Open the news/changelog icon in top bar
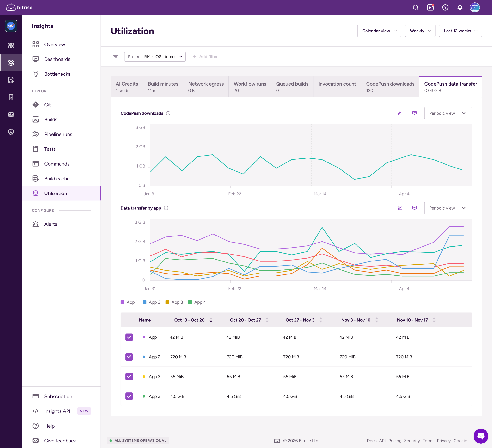The width and height of the screenshot is (492, 448). tap(430, 7)
